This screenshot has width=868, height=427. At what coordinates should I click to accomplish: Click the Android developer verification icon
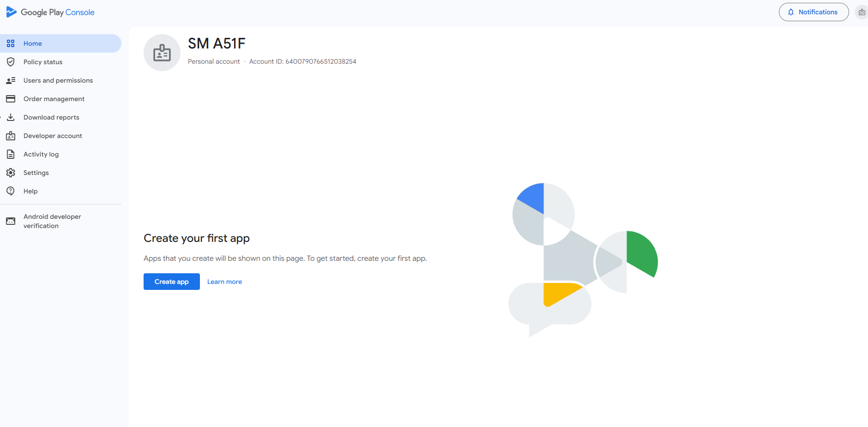click(11, 221)
